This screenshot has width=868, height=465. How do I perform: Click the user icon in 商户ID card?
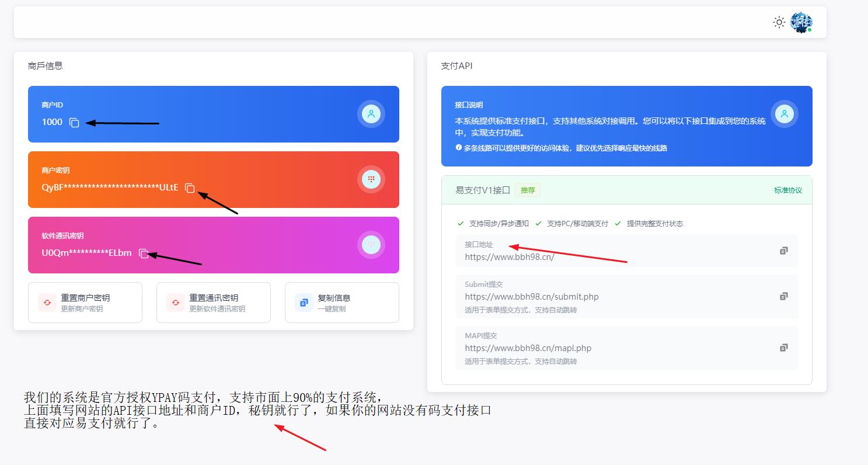pos(371,114)
